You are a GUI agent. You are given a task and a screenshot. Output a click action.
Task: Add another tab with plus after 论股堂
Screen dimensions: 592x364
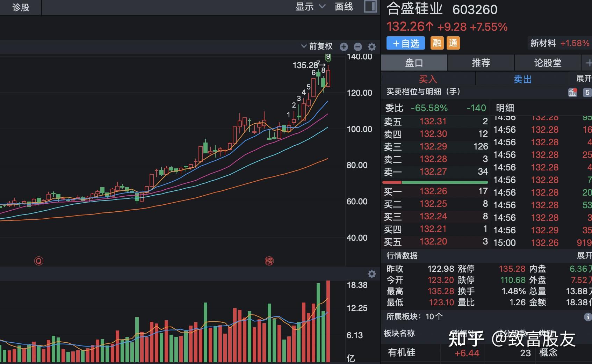(x=588, y=63)
